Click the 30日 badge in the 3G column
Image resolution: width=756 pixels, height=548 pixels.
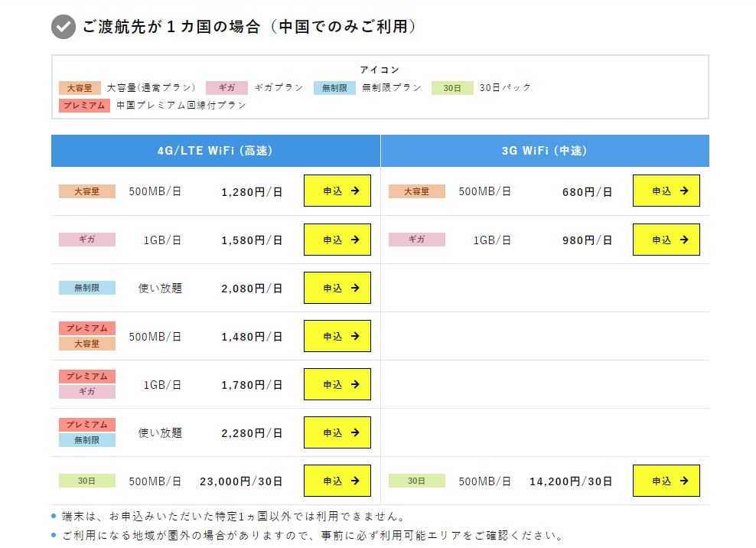pos(416,481)
